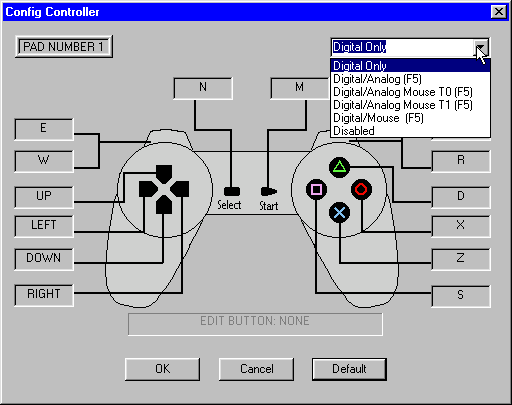Viewport: 512px width, 405px height.
Task: Click the red circle button icon
Action: pyautogui.click(x=361, y=189)
